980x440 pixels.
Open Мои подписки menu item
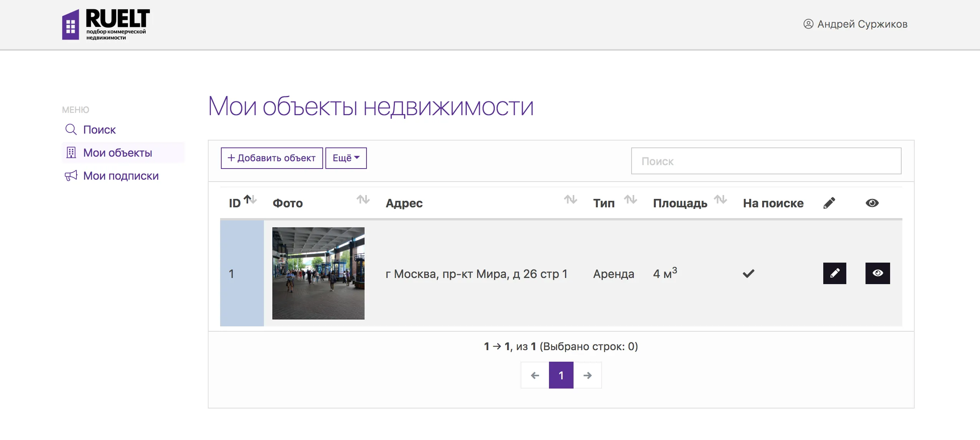coord(121,176)
